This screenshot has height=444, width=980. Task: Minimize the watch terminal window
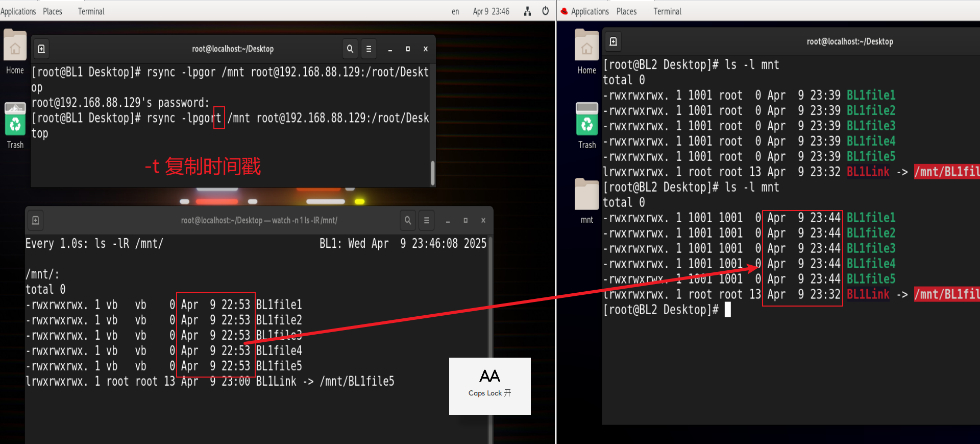coord(448,221)
